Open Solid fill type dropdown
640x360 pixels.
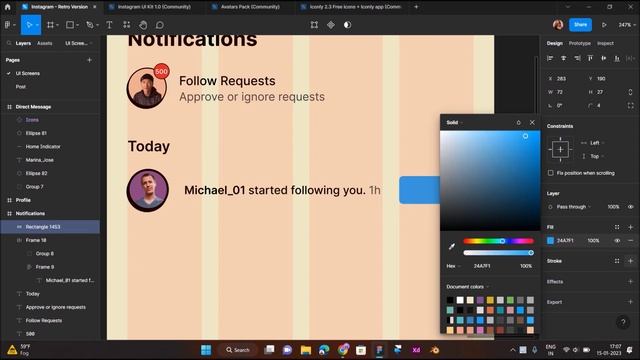click(454, 122)
